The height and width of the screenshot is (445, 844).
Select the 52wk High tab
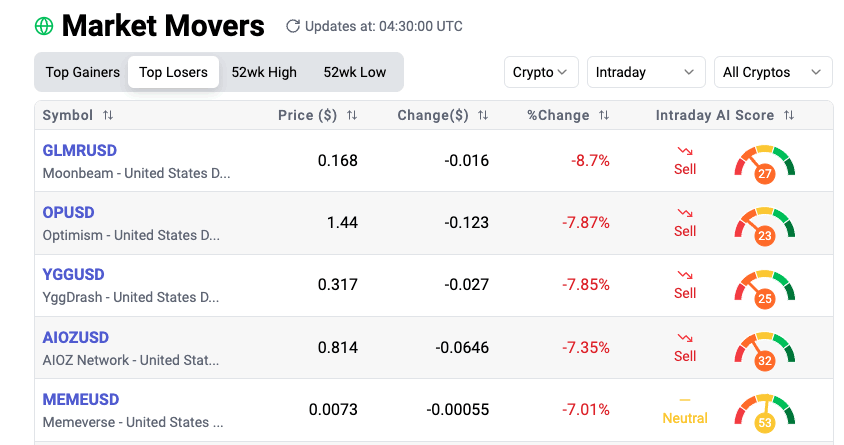[264, 72]
